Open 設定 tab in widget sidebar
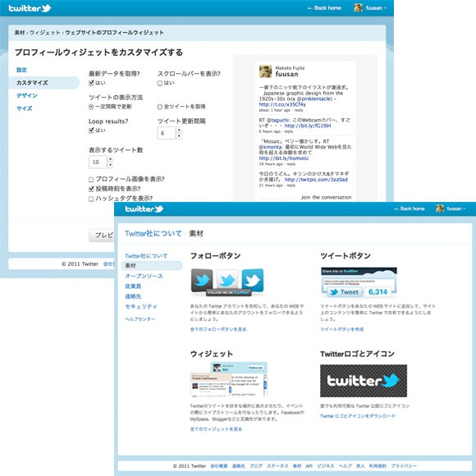The image size is (476, 476). tap(21, 70)
